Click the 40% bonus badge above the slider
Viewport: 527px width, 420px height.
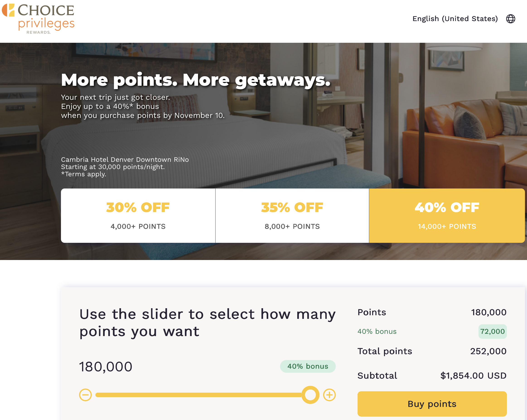click(307, 366)
